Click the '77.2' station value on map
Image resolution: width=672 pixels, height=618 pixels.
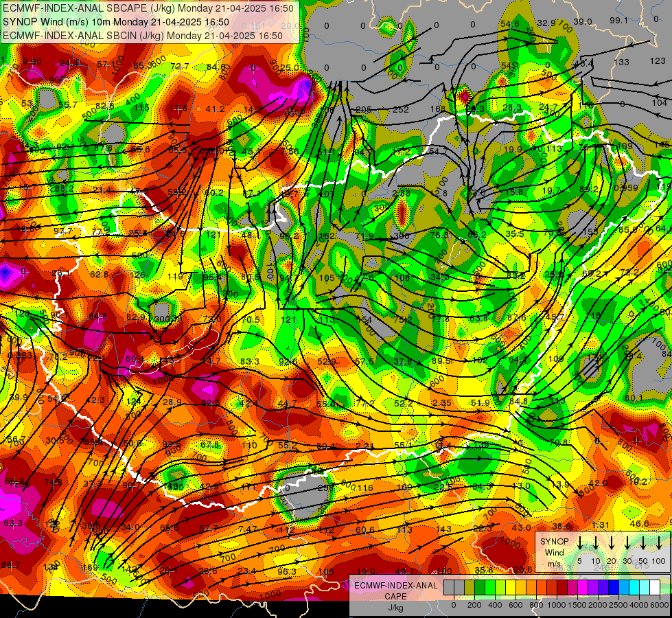coord(365,404)
